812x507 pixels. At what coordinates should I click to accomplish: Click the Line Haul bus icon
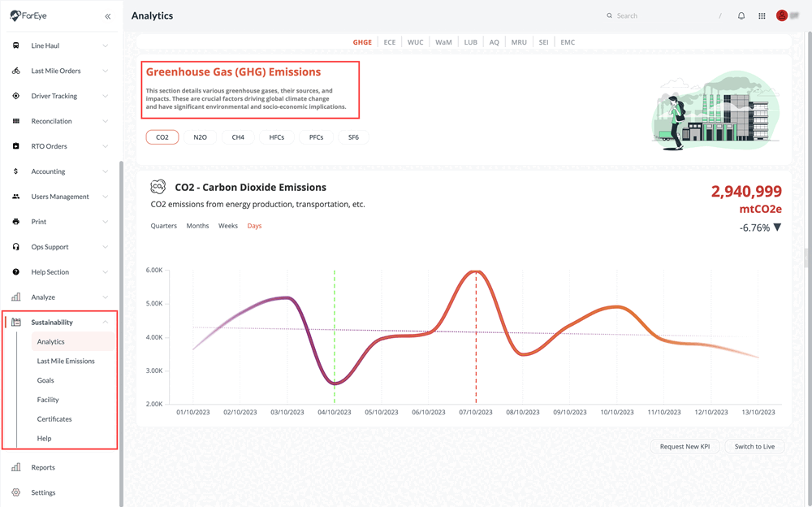(16, 45)
